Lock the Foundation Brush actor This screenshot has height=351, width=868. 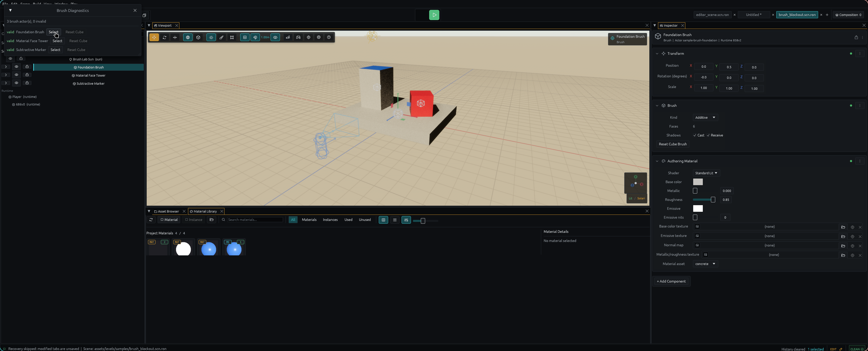[27, 67]
